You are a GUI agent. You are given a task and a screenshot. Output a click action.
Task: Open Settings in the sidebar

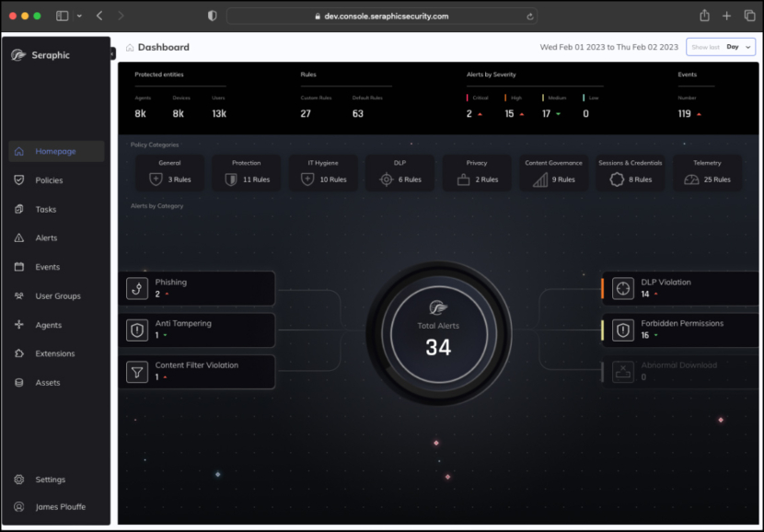56,480
